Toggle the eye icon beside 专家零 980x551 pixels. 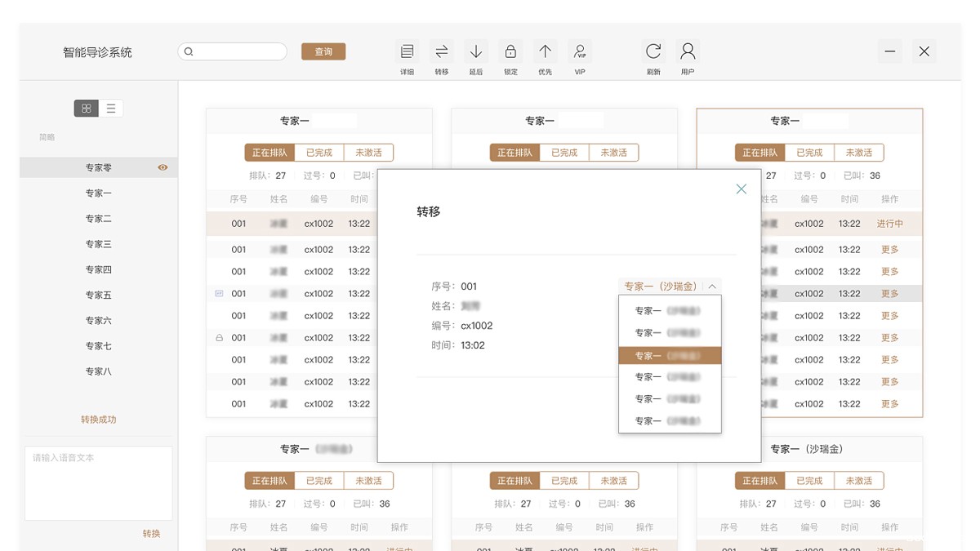tap(163, 167)
